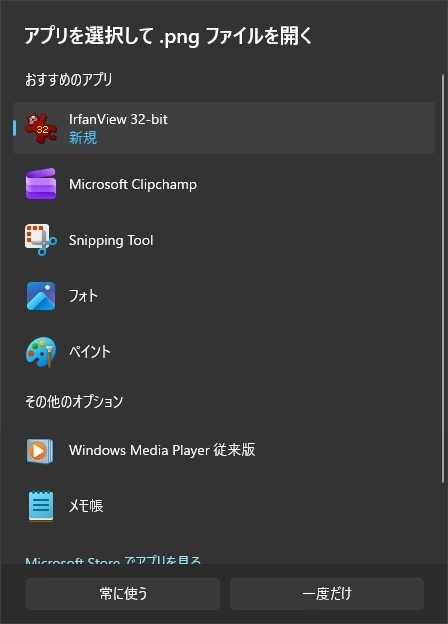The width and height of the screenshot is (448, 624).
Task: Click the フォト app icon
Action: click(x=41, y=296)
